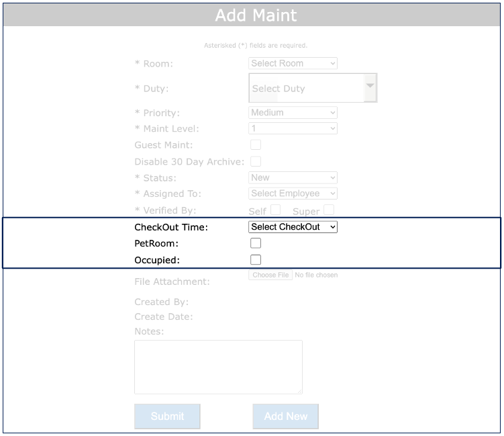The height and width of the screenshot is (436, 504).
Task: Check the Self box under Verified By
Action: click(275, 210)
